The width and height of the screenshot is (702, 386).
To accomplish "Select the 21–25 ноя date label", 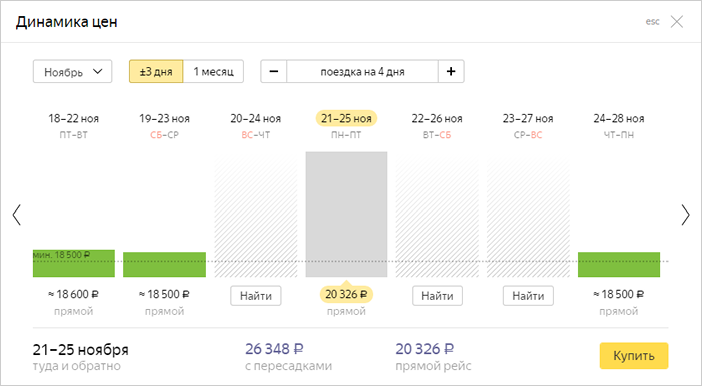I will (x=347, y=119).
